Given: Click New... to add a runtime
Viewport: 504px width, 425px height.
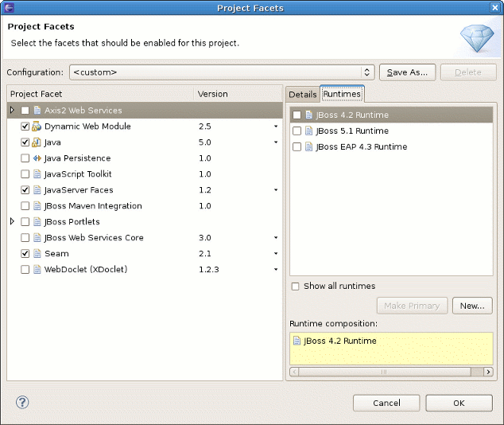Looking at the screenshot, I should [x=472, y=306].
